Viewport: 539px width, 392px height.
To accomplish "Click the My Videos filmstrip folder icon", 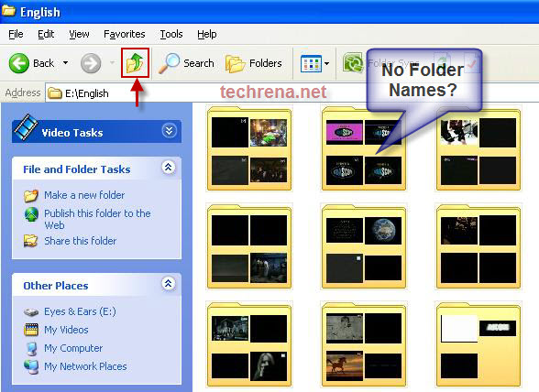I will [x=31, y=330].
